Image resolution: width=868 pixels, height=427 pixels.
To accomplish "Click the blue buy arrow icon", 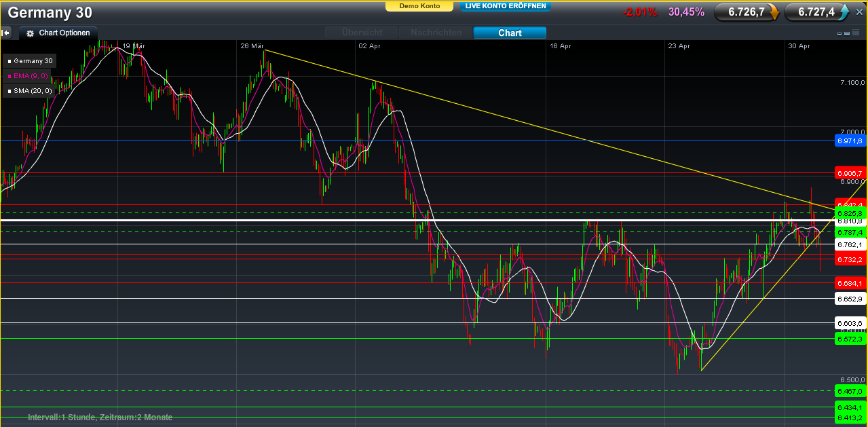I will pos(844,12).
